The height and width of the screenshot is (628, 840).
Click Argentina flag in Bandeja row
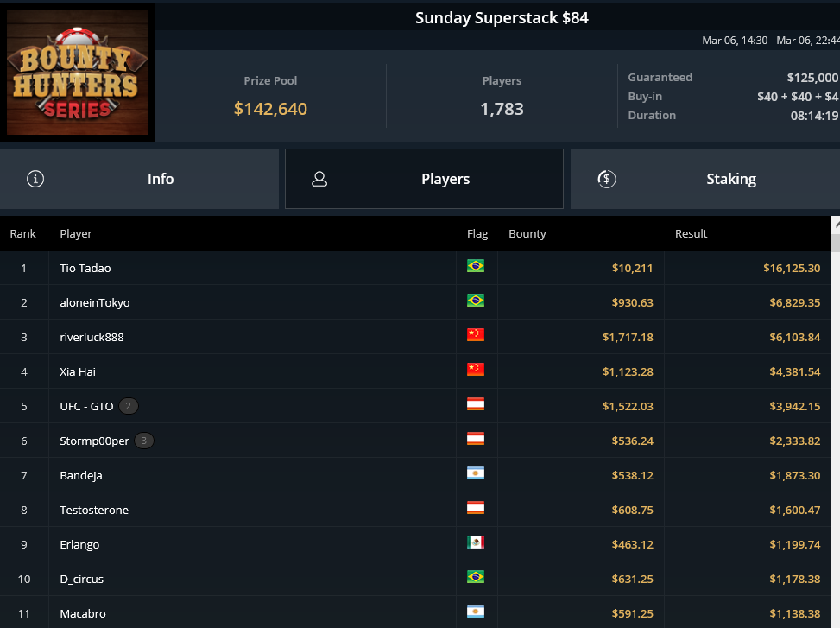pos(475,473)
